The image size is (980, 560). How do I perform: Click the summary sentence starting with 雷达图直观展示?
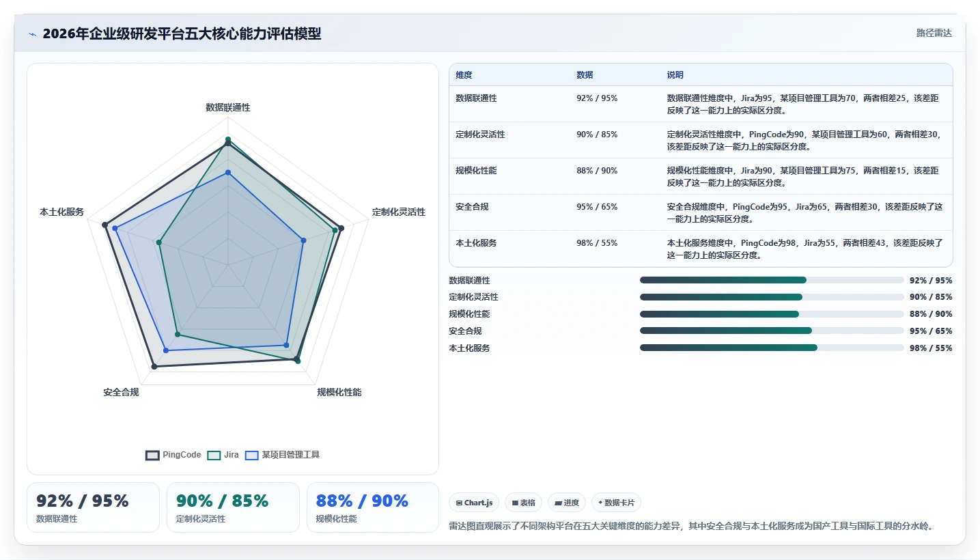coord(691,526)
